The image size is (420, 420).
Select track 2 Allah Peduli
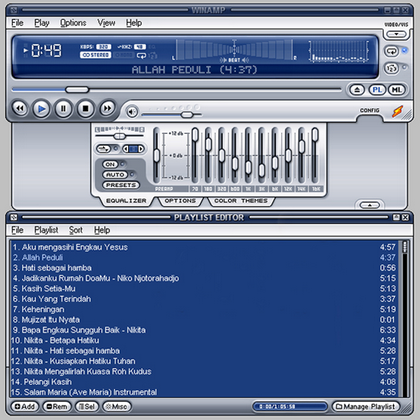[204, 257]
